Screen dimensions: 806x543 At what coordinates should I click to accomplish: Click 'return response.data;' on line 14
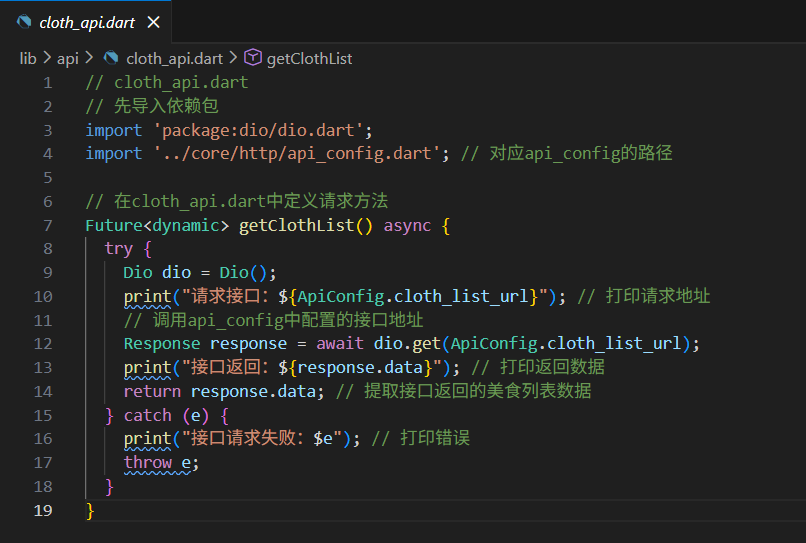click(224, 391)
